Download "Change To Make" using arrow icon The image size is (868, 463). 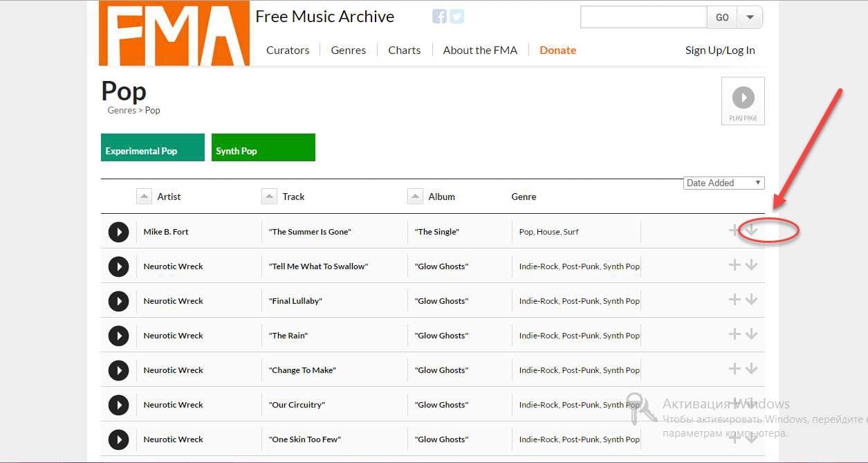tap(752, 369)
